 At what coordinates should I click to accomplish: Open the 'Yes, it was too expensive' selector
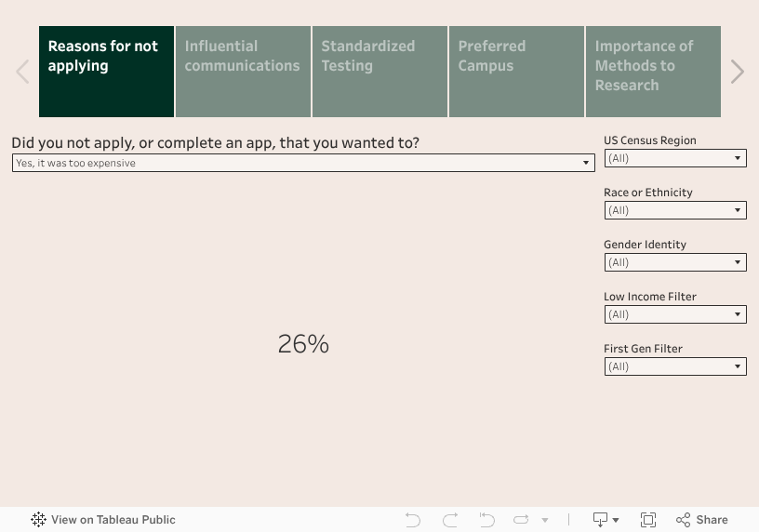click(303, 163)
